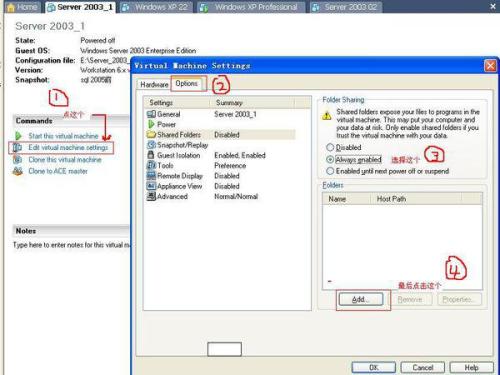The height and width of the screenshot is (375, 500).
Task: Click the Notes text field
Action: [71, 245]
